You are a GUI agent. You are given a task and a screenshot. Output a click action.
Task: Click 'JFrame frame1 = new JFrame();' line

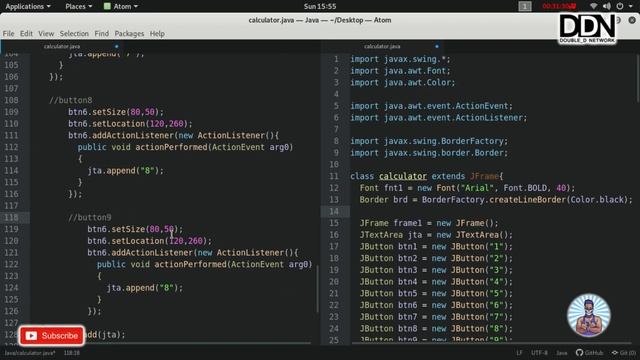429,223
